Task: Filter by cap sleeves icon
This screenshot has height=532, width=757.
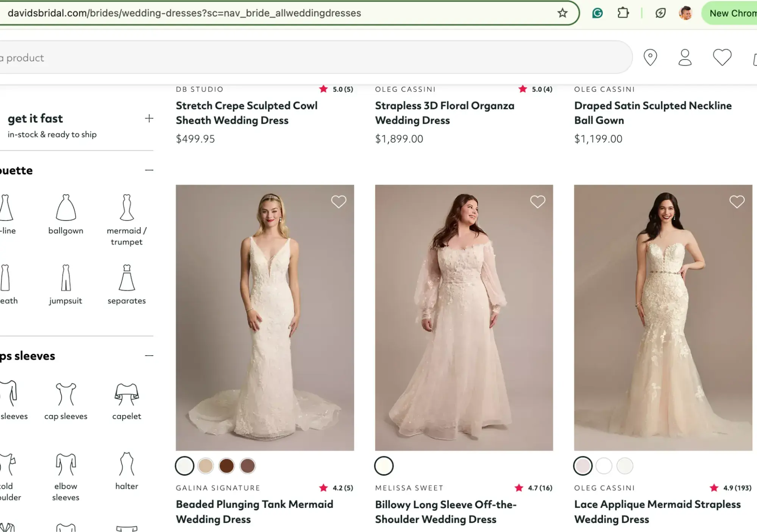Action: point(66,394)
